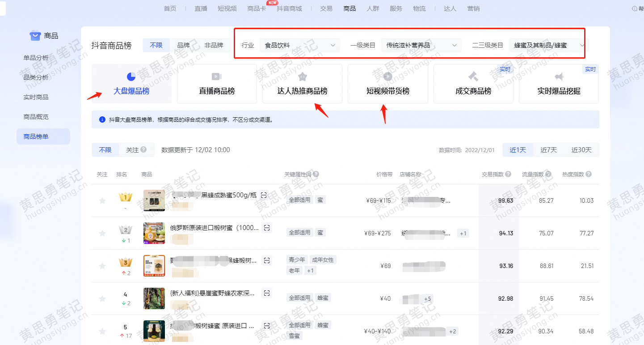Viewport: 644px width, 345px height.
Task: Select 不限 brand filter
Action: pyautogui.click(x=156, y=45)
